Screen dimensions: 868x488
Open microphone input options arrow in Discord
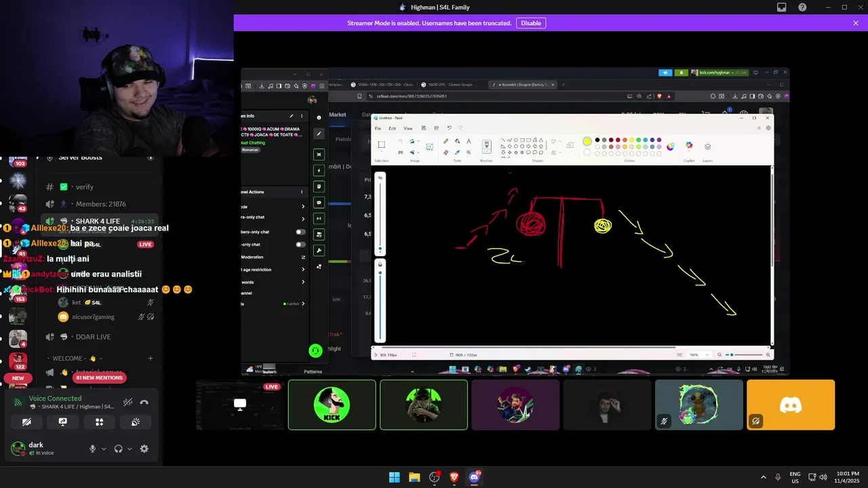coord(104,449)
